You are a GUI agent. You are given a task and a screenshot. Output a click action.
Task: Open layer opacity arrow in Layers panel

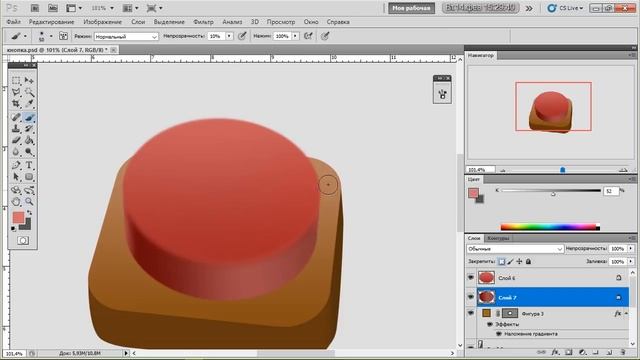pos(631,248)
